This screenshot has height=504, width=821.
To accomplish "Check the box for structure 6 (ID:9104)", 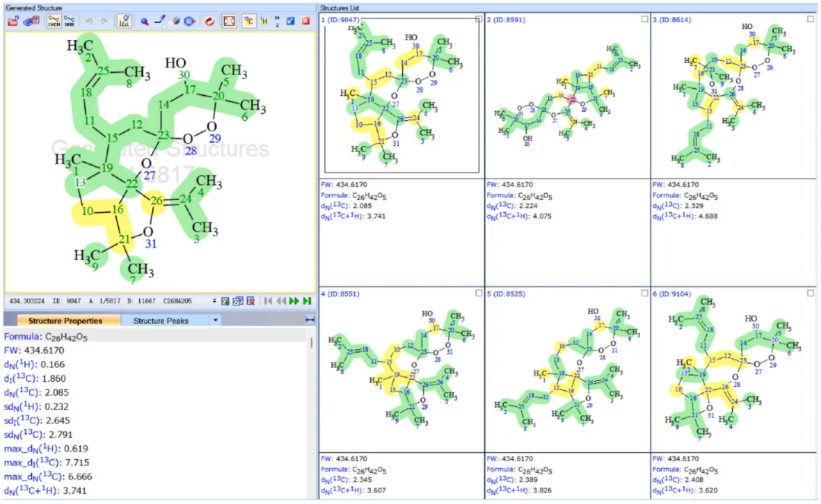I will (x=810, y=293).
